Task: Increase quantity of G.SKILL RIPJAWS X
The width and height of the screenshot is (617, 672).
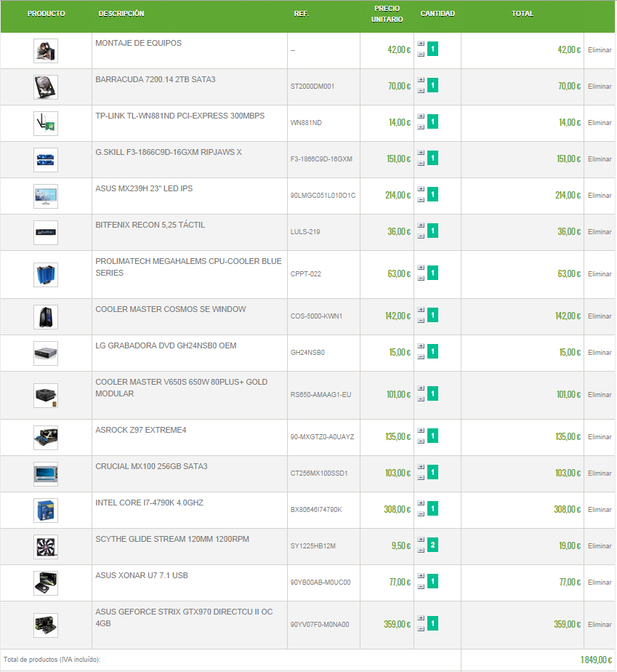Action: coord(421,153)
